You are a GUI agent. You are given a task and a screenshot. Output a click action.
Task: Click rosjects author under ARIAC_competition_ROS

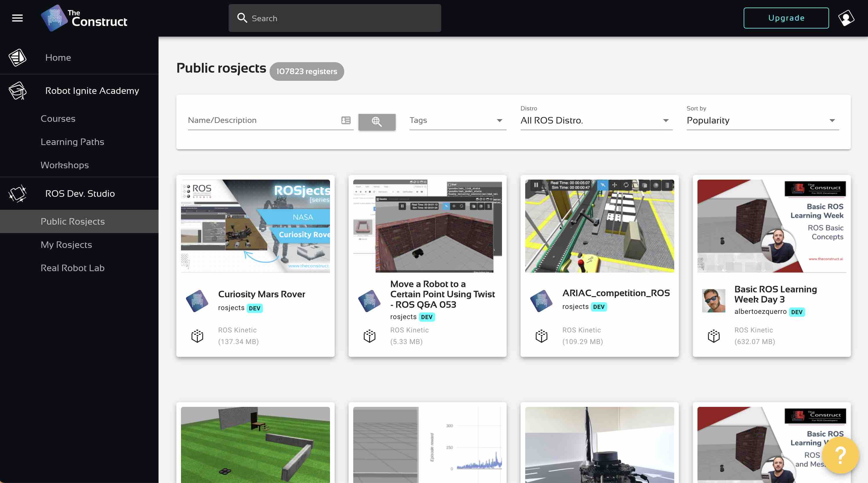pyautogui.click(x=575, y=307)
